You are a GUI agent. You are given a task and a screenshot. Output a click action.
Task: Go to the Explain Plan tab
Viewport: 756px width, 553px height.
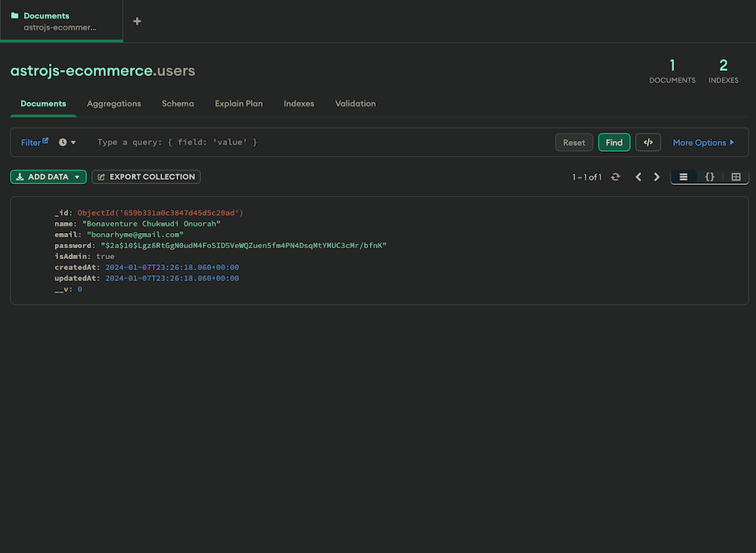pos(239,104)
